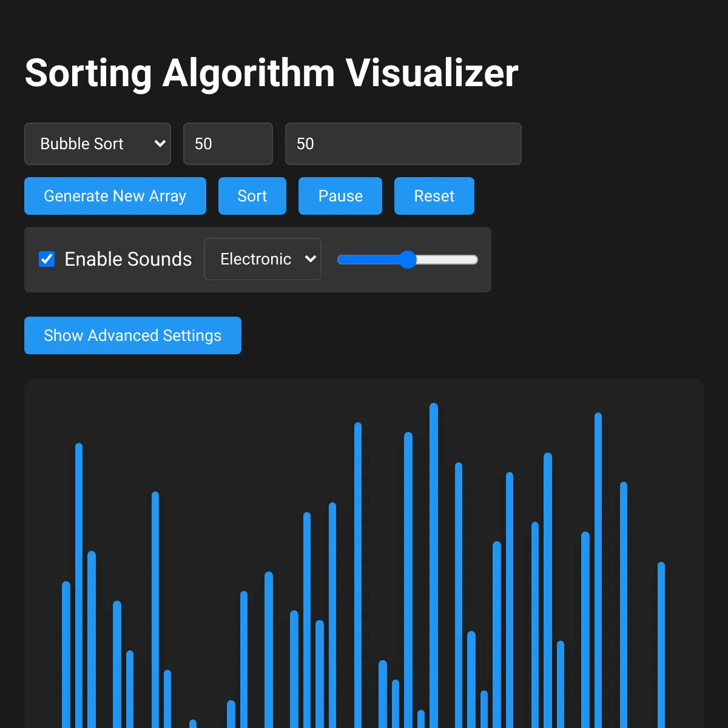Reset the visualization
This screenshot has height=728, width=728.
point(434,196)
